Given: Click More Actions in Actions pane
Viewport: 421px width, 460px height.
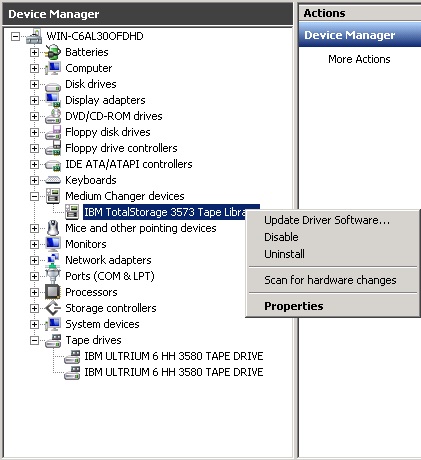Looking at the screenshot, I should point(359,59).
